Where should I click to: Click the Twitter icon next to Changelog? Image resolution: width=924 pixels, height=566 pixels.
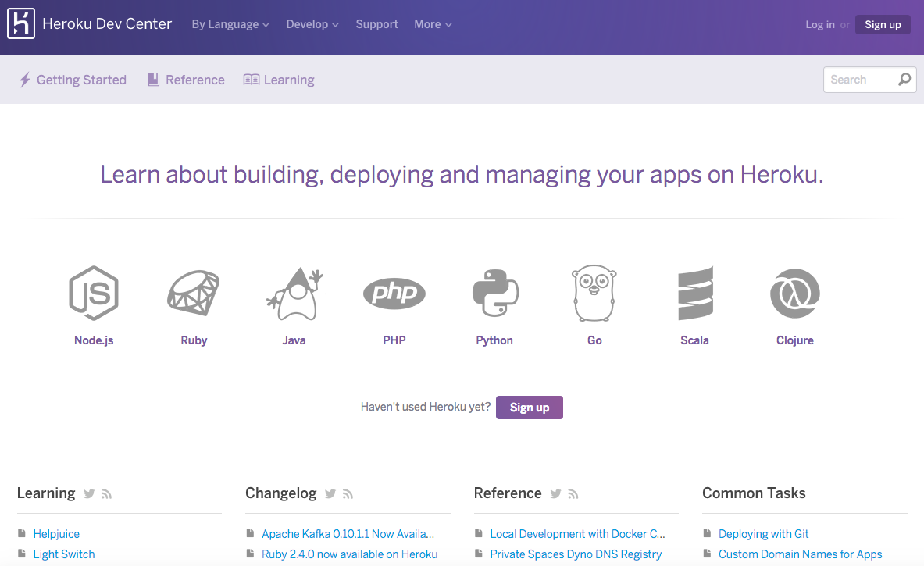pos(330,493)
